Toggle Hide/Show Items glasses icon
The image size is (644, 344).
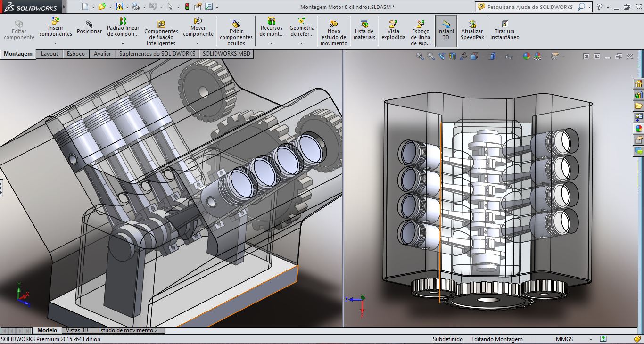[x=508, y=56]
